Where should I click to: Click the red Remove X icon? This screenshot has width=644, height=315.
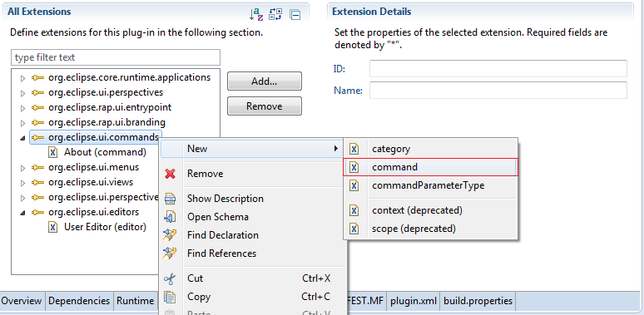point(170,174)
